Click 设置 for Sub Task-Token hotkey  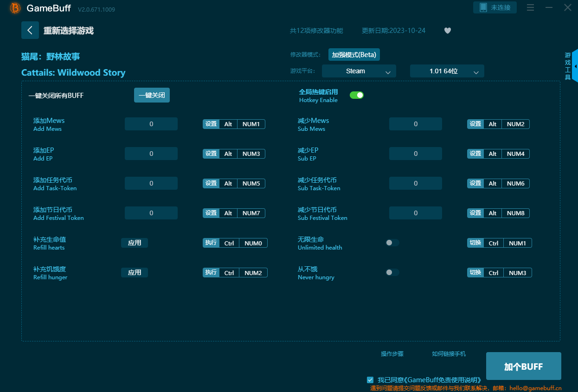[475, 183]
